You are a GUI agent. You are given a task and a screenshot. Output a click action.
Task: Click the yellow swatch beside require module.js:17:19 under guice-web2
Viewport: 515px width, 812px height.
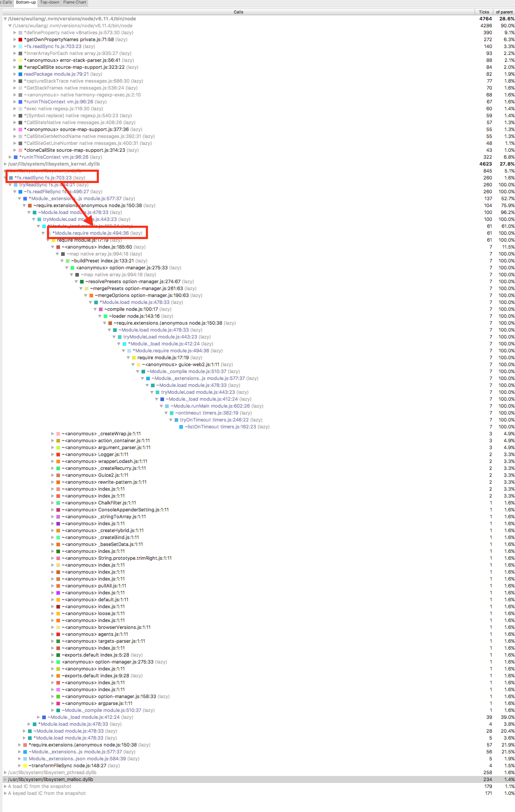pyautogui.click(x=134, y=358)
